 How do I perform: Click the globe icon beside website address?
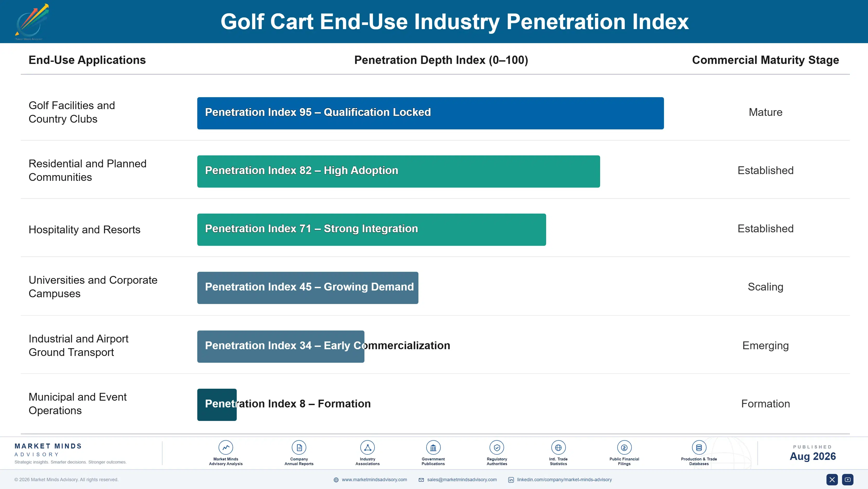(x=336, y=480)
